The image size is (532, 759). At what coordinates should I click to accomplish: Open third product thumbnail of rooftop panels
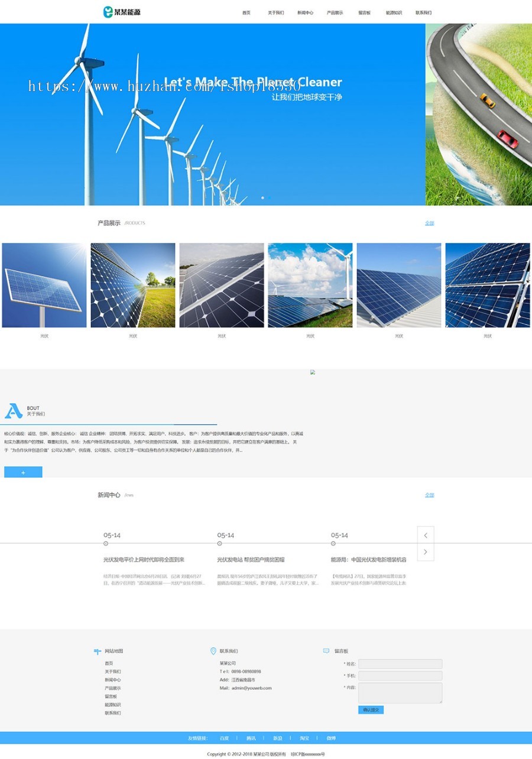222,285
